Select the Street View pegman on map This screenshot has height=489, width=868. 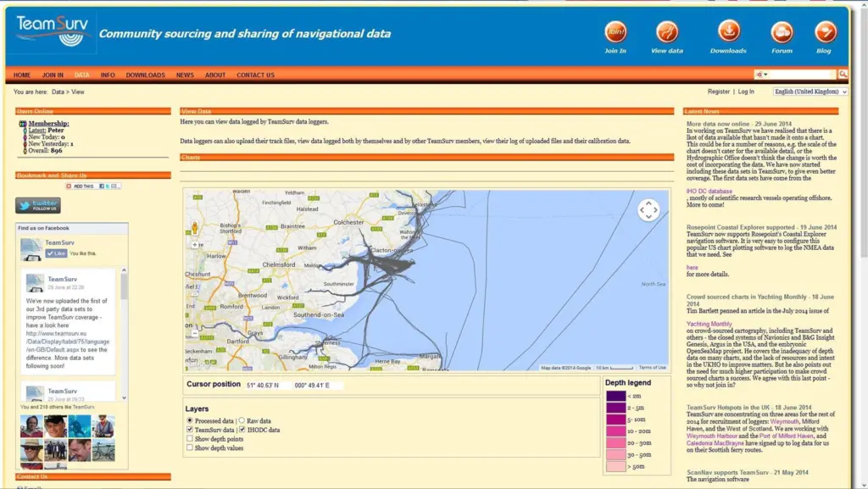[194, 227]
